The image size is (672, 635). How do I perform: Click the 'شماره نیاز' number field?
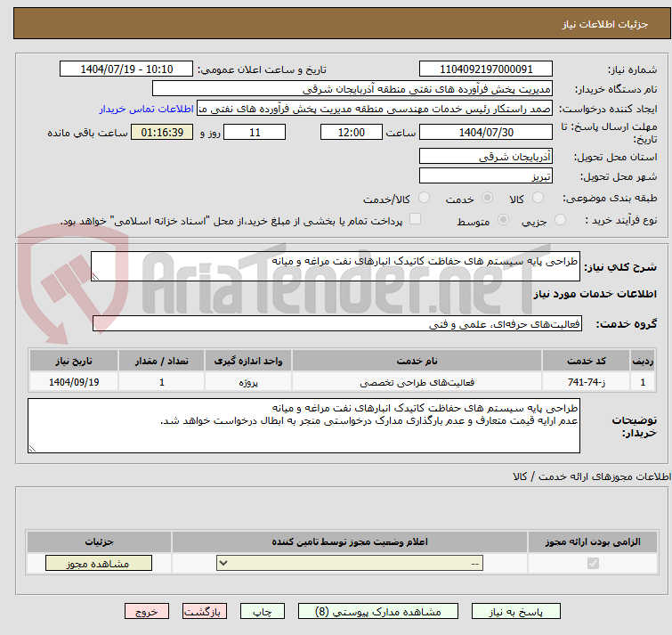tap(485, 69)
